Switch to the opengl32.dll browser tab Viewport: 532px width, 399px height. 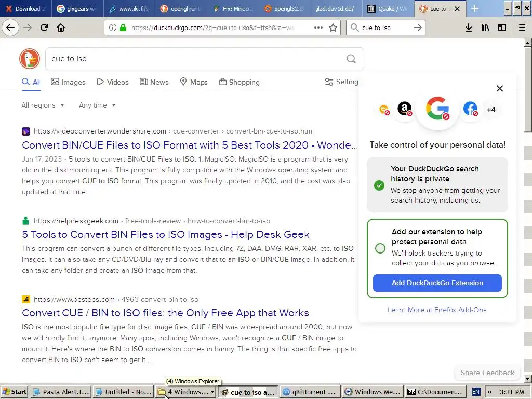(x=284, y=8)
